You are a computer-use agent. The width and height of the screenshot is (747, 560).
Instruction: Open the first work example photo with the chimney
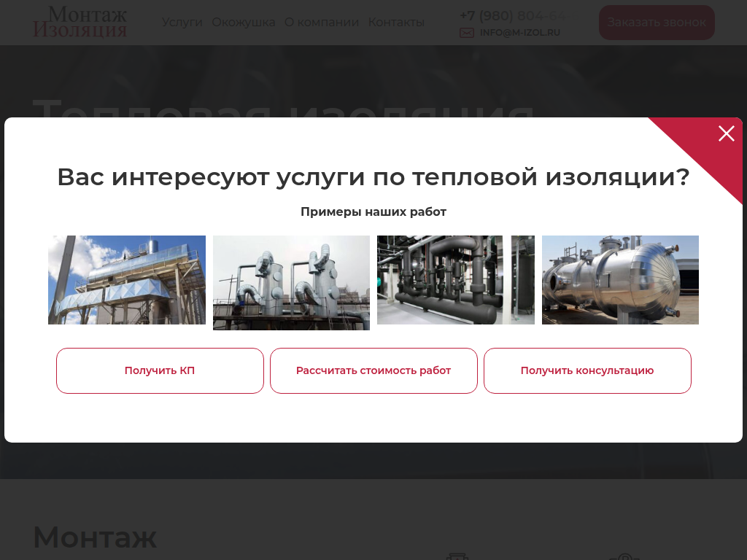pyautogui.click(x=126, y=279)
